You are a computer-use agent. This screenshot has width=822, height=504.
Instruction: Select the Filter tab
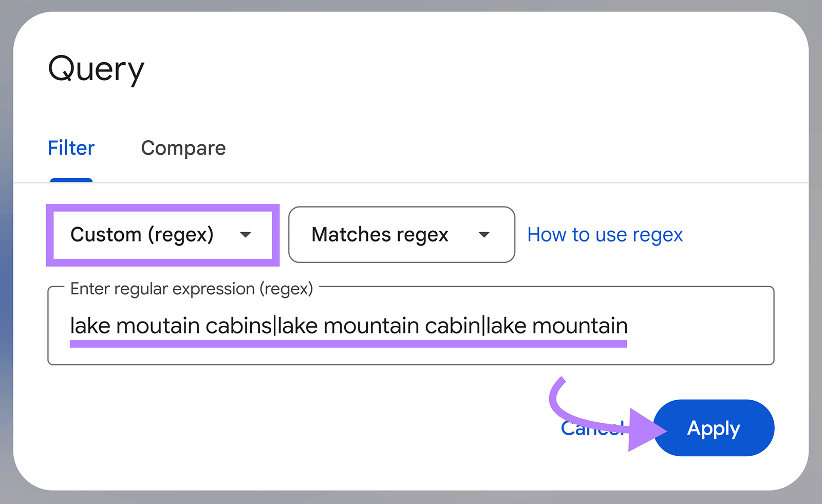[x=71, y=148]
